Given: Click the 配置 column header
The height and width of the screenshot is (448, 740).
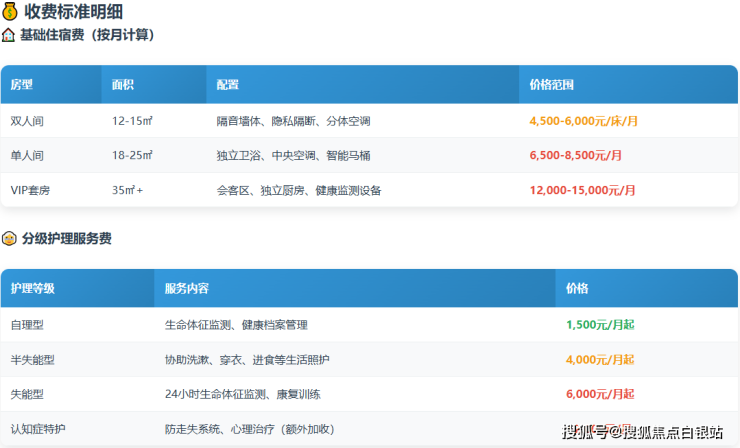Looking at the screenshot, I should (227, 85).
